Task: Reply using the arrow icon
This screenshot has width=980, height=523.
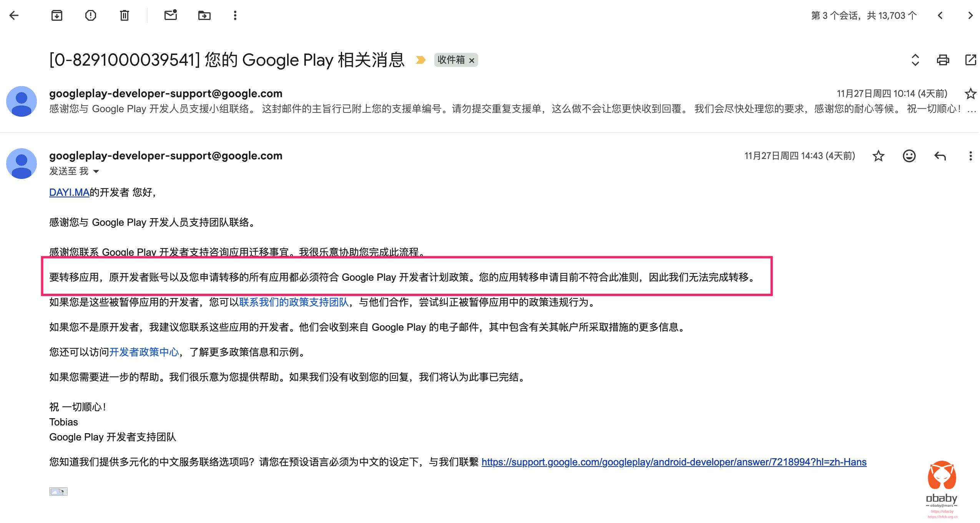Action: [940, 156]
